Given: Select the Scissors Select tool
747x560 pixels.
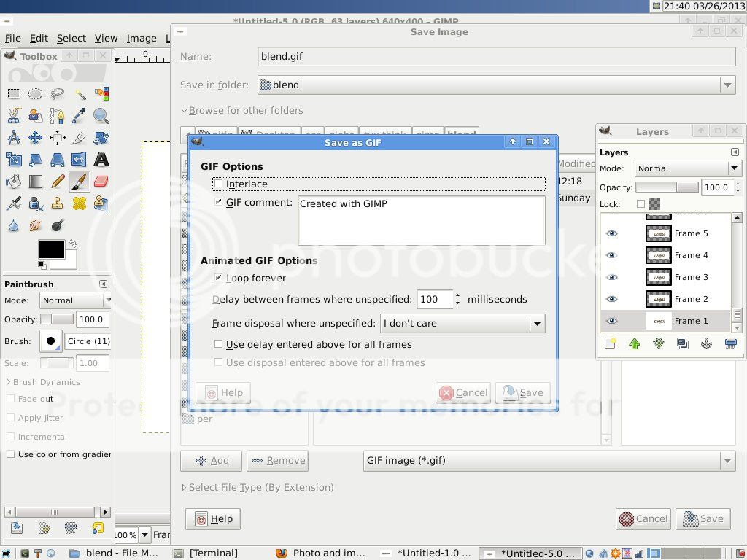Looking at the screenshot, I should click(14, 116).
